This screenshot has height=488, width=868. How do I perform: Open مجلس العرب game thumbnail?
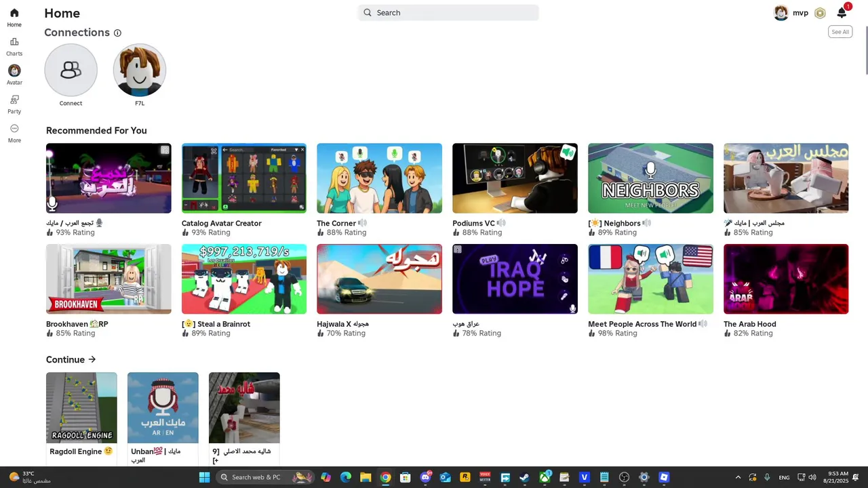(x=786, y=178)
